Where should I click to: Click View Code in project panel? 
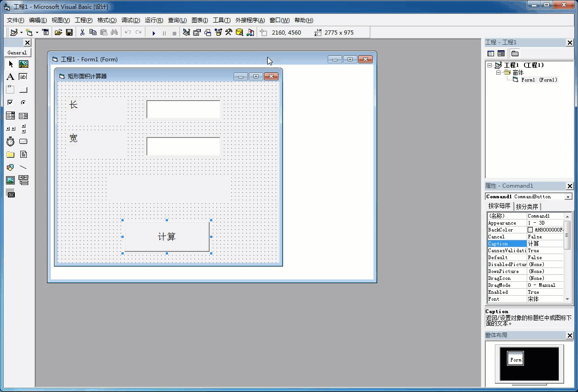(x=491, y=53)
